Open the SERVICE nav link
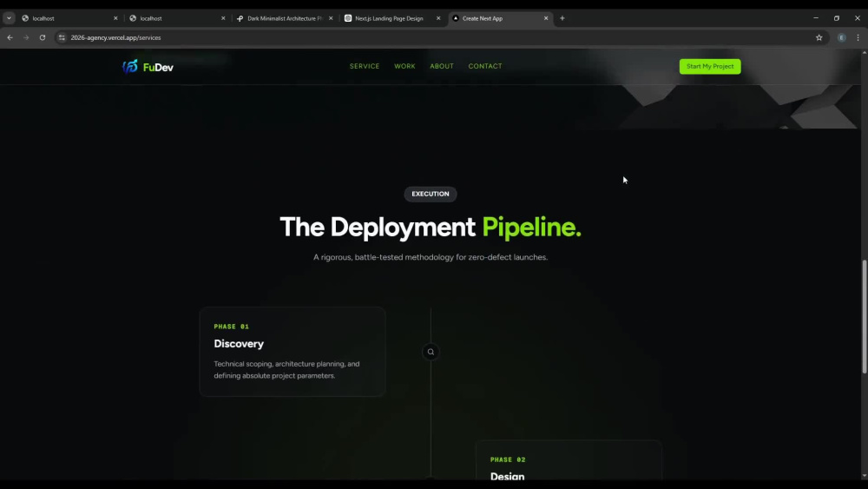This screenshot has height=489, width=868. 365,66
